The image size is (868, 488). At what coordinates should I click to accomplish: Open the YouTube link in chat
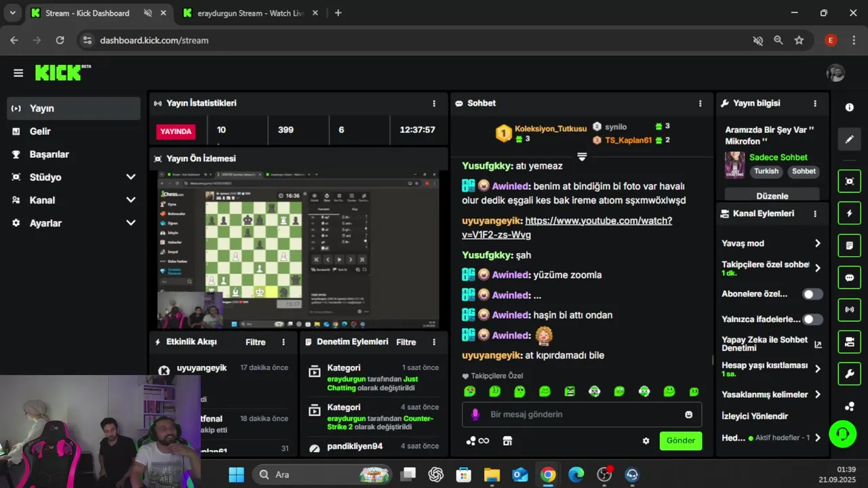tap(567, 228)
